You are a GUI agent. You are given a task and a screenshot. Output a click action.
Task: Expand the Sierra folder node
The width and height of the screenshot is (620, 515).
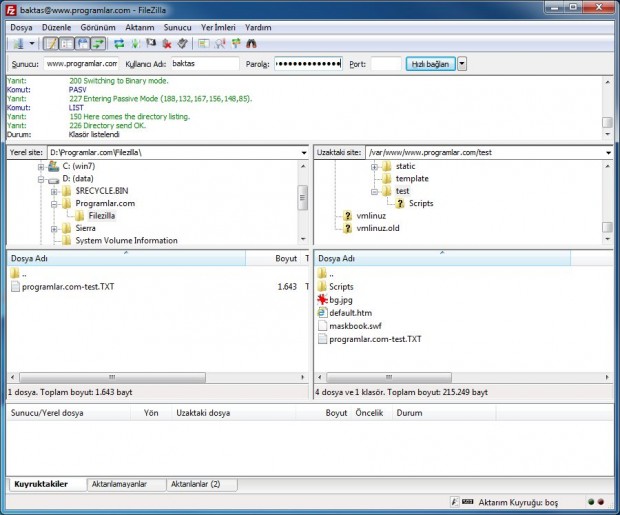[54, 229]
